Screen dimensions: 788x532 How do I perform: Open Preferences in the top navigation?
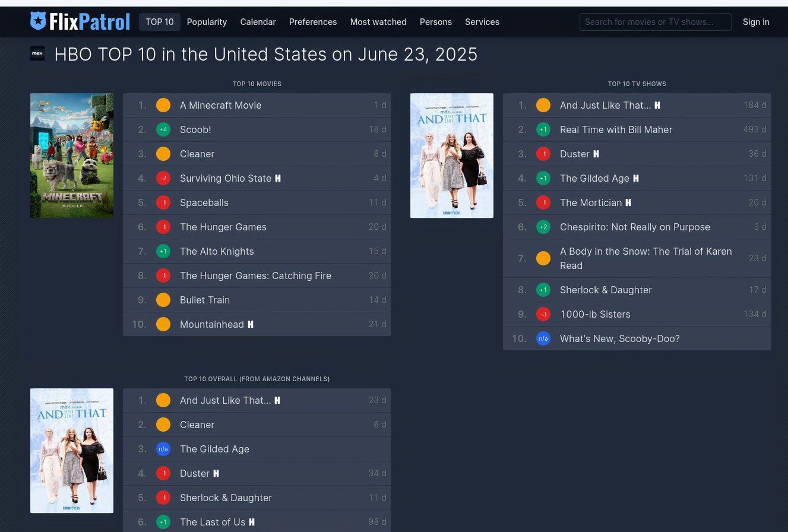313,22
